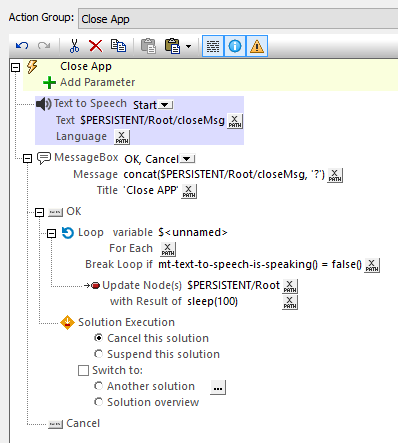Click the mt-text-to-speech-is-speaking expression
This screenshot has height=443, width=398.
pyautogui.click(x=260, y=264)
